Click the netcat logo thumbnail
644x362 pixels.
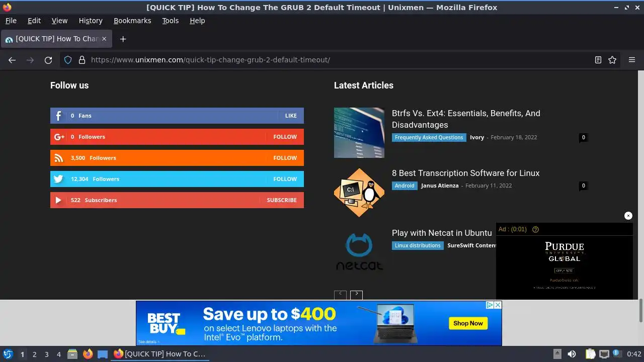pos(359,252)
